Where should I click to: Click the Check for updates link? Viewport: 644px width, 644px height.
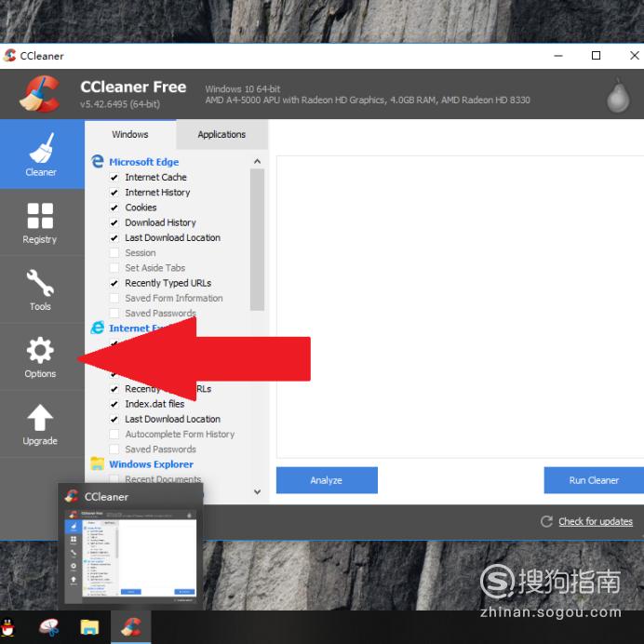pyautogui.click(x=596, y=521)
